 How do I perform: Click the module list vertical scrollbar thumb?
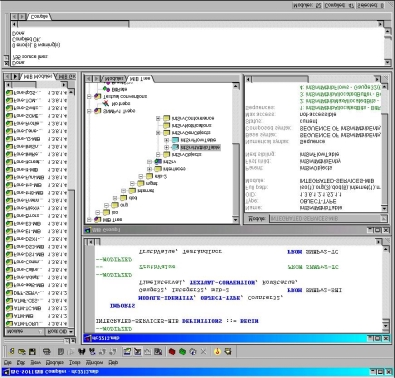click(x=71, y=258)
